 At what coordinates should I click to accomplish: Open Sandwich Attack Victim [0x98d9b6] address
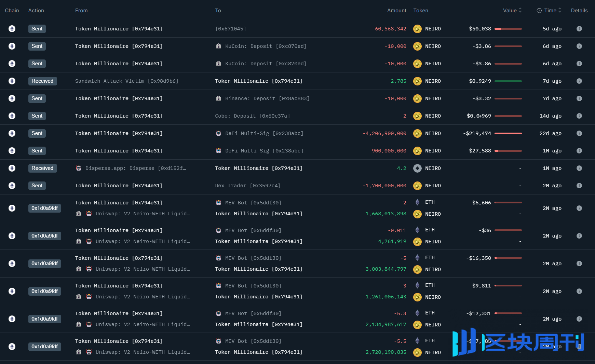point(127,81)
